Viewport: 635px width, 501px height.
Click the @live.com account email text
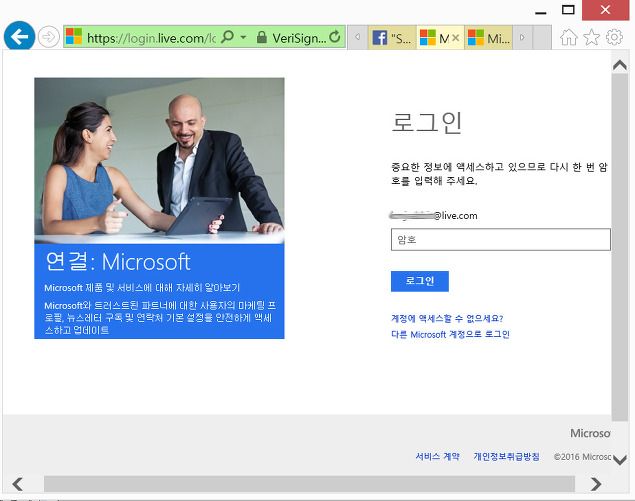click(433, 215)
